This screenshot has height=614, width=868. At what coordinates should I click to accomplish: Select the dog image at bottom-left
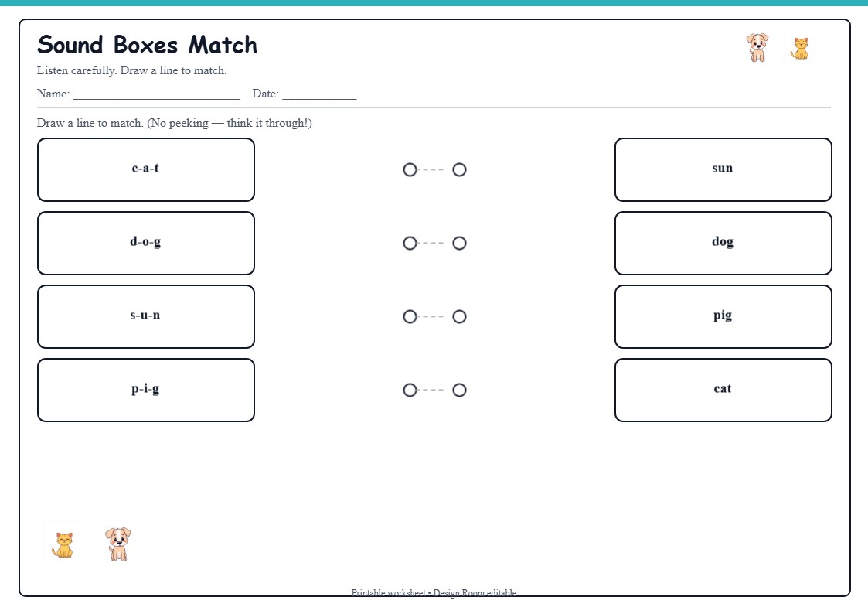tap(118, 544)
